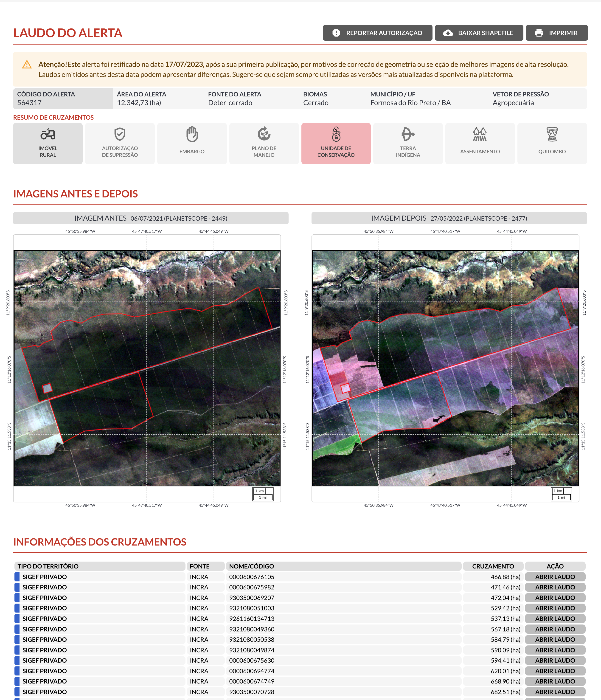Open laudo for code 9321080050538
This screenshot has width=601, height=700.
(555, 640)
